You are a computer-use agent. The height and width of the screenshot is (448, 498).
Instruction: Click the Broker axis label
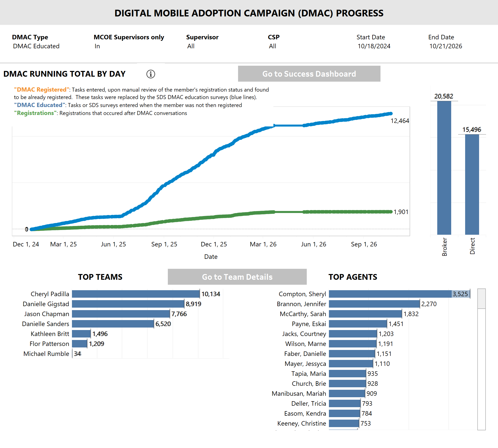(444, 247)
